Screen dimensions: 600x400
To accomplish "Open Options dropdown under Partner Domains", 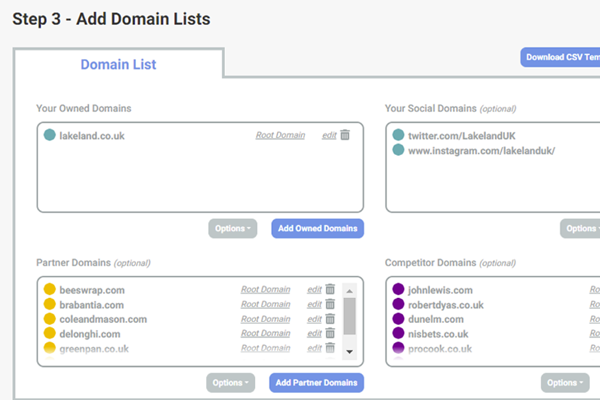I will (230, 383).
